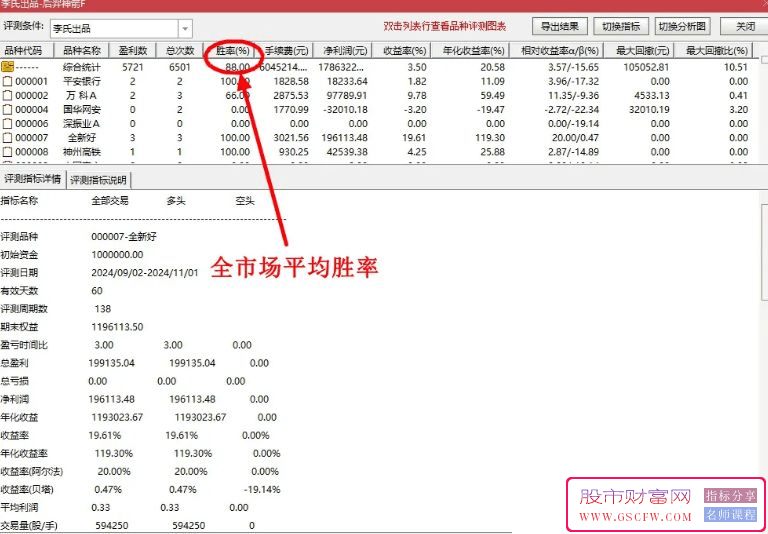Click the details panel vertical scrollbar
This screenshot has width=768, height=534.
764,252
